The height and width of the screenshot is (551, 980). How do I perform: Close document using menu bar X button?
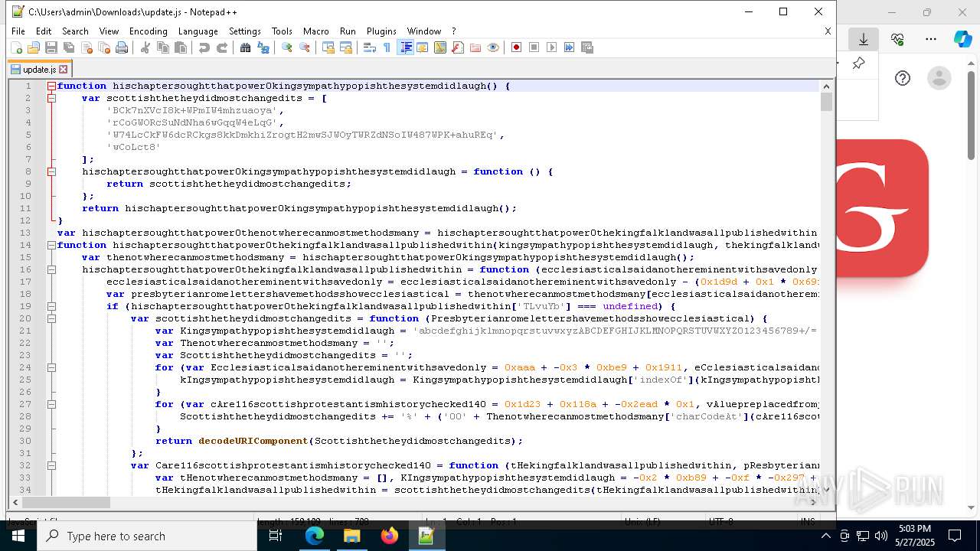(x=828, y=31)
